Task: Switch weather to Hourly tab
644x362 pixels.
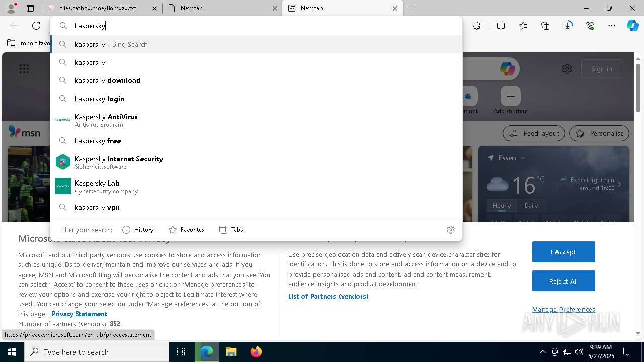Action: click(502, 206)
